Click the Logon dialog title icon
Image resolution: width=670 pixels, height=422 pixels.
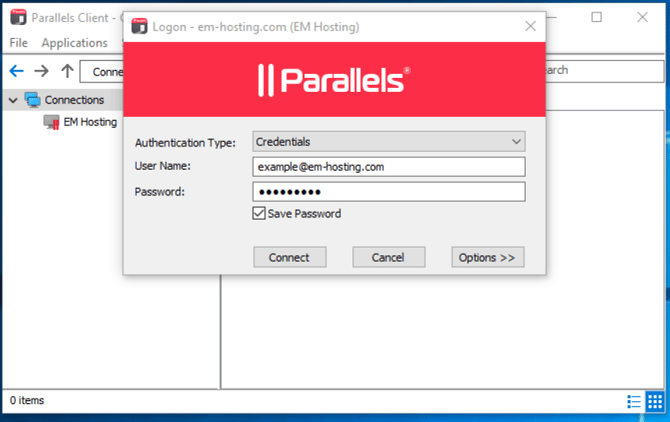(137, 26)
